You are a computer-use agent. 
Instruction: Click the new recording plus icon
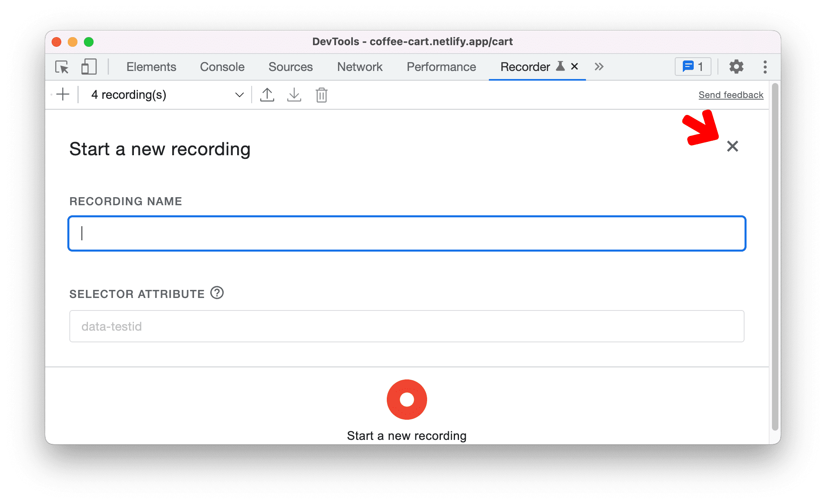64,94
